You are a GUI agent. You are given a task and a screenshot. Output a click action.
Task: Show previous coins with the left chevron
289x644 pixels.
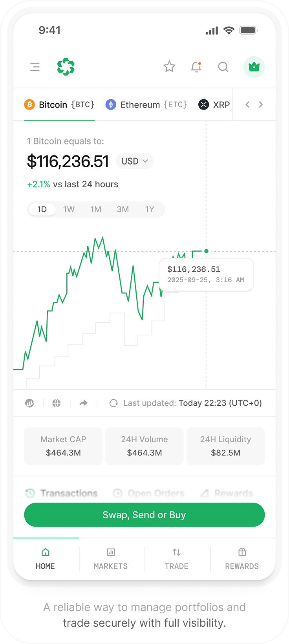tap(247, 104)
